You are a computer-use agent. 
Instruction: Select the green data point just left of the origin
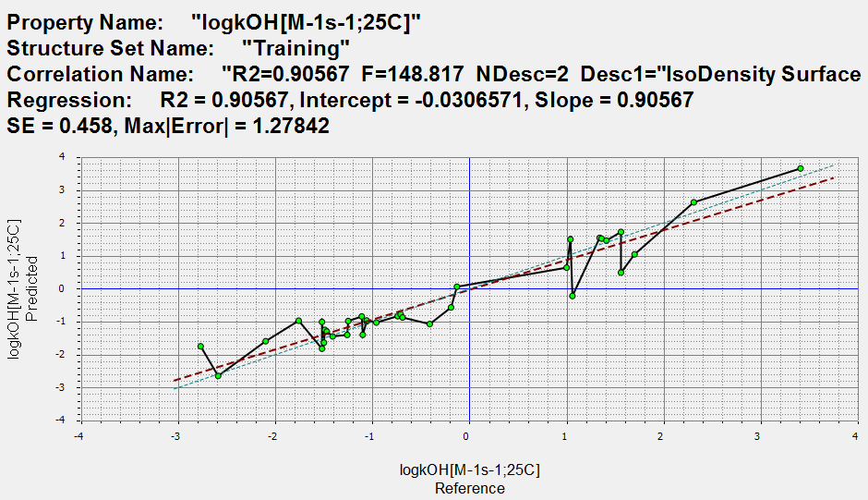457,287
